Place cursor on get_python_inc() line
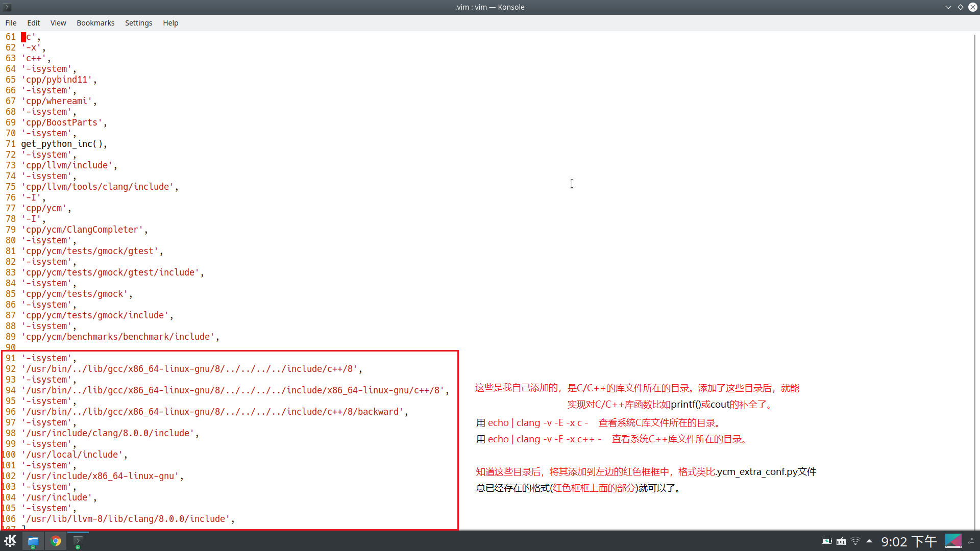Image resolution: width=980 pixels, height=551 pixels. click(x=64, y=144)
